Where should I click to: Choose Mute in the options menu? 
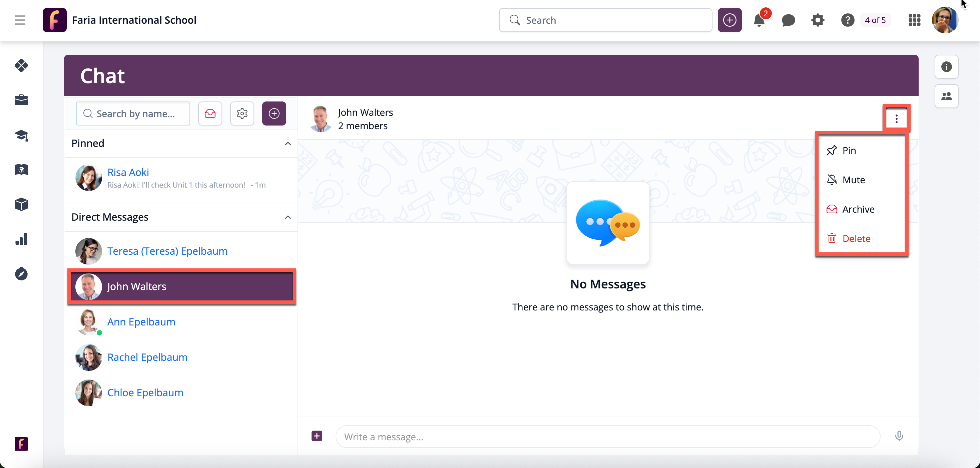853,180
